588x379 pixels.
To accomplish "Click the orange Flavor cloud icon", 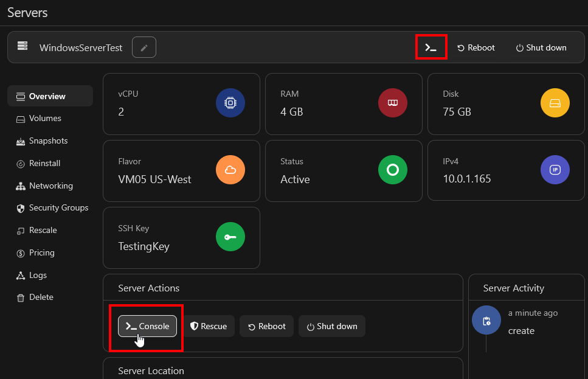I will coord(230,170).
